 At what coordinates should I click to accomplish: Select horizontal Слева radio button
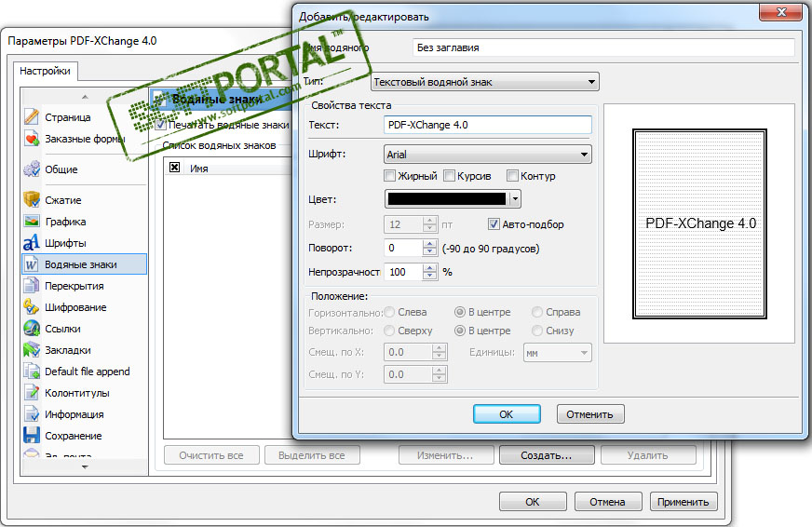pyautogui.click(x=389, y=312)
